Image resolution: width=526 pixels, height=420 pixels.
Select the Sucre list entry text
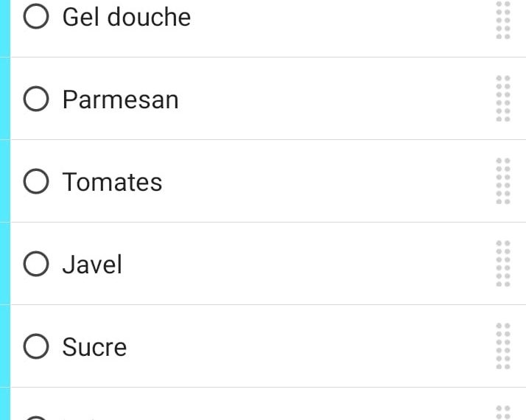(x=94, y=347)
